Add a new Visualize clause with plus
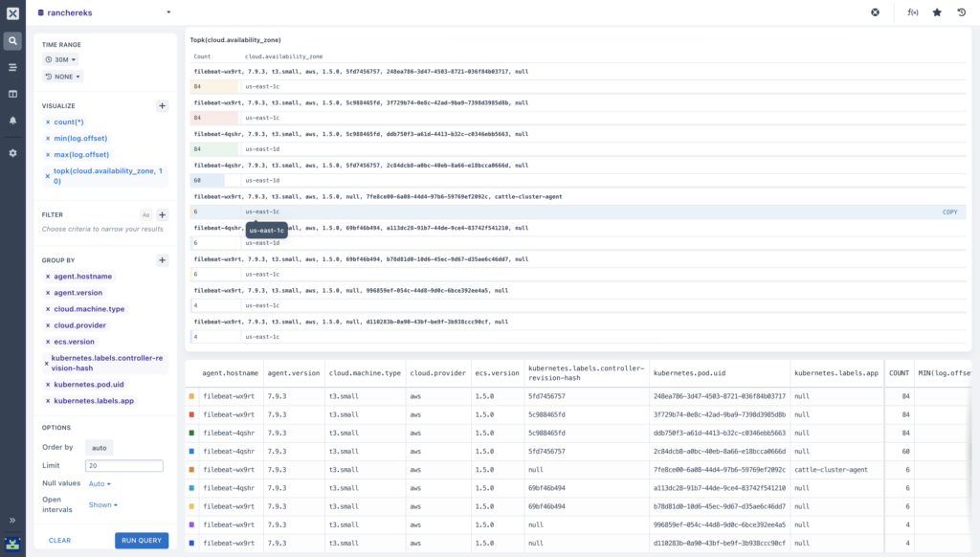Screen dimensions: 980x557 pyautogui.click(x=163, y=106)
